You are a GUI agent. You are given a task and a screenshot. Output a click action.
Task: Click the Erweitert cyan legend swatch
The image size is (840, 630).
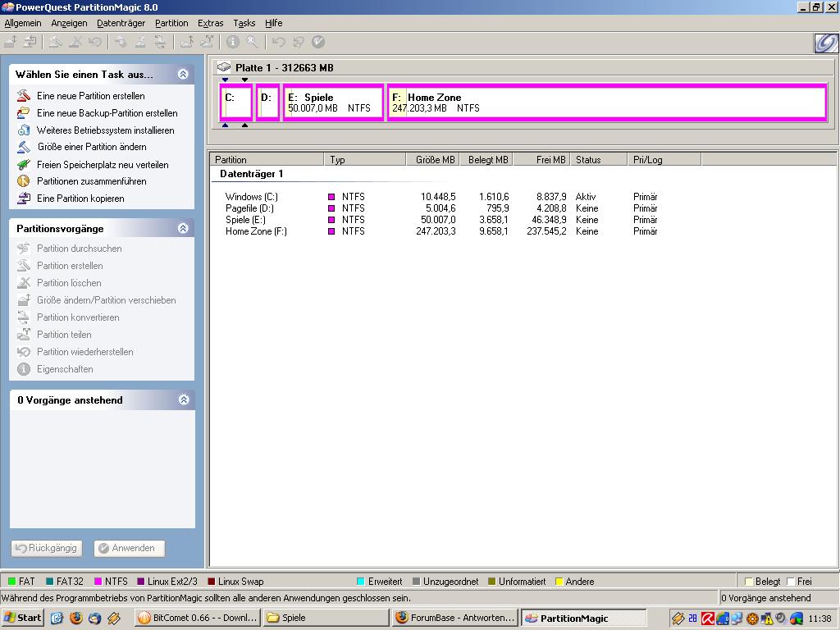(x=361, y=582)
